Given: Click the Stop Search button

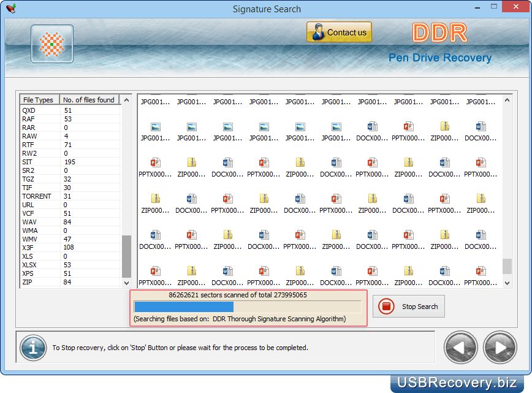Looking at the screenshot, I should pos(408,307).
